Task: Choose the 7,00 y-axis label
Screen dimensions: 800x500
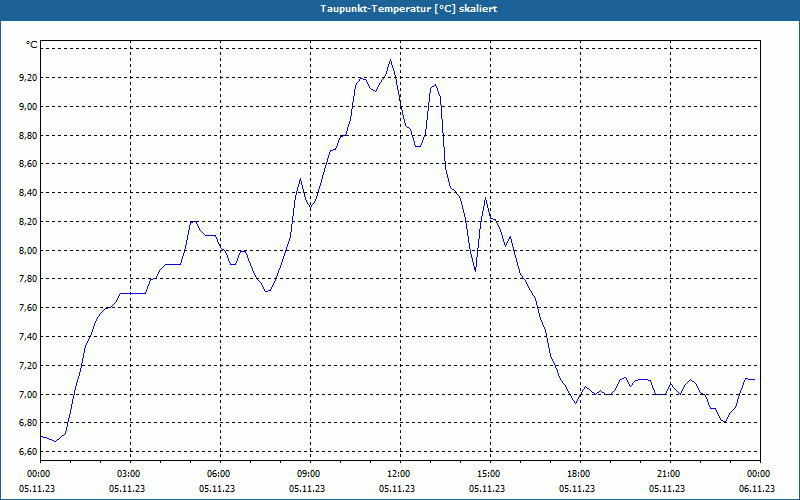Action: (x=28, y=394)
